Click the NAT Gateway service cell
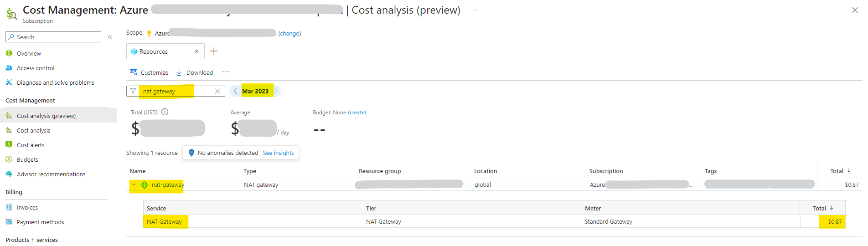Image resolution: width=868 pixels, height=246 pixels. point(164,222)
